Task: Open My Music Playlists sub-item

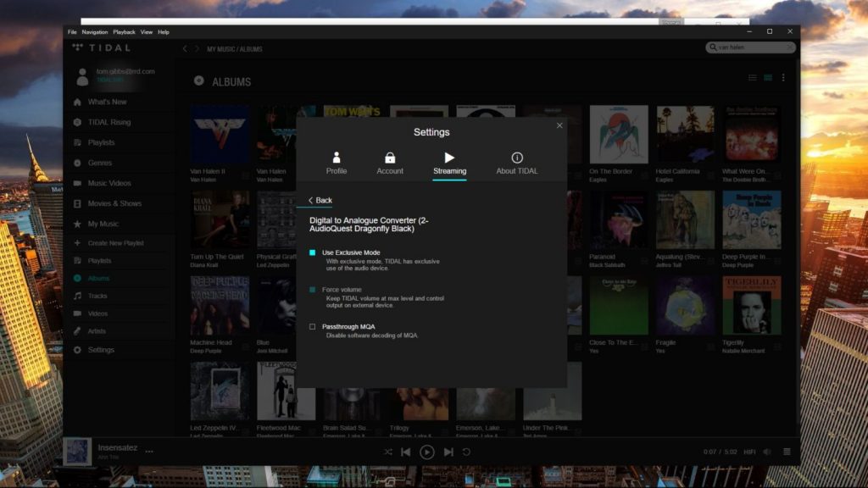Action: click(99, 261)
